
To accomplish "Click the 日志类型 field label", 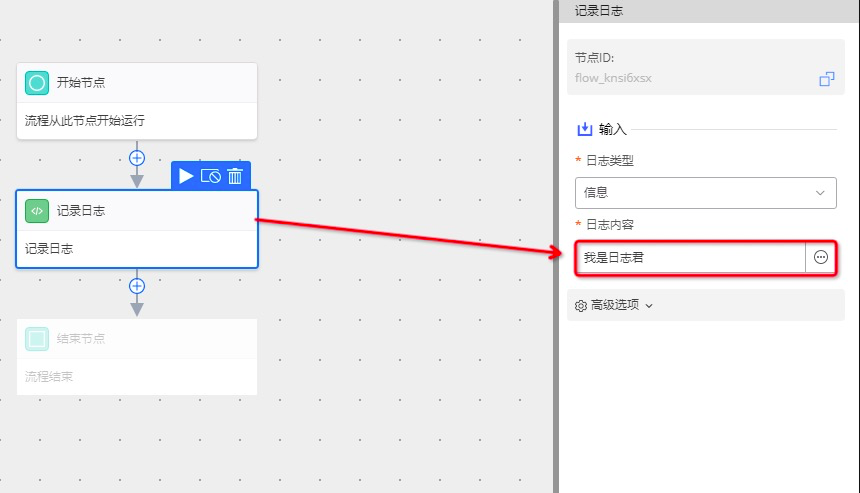I will click(x=610, y=161).
